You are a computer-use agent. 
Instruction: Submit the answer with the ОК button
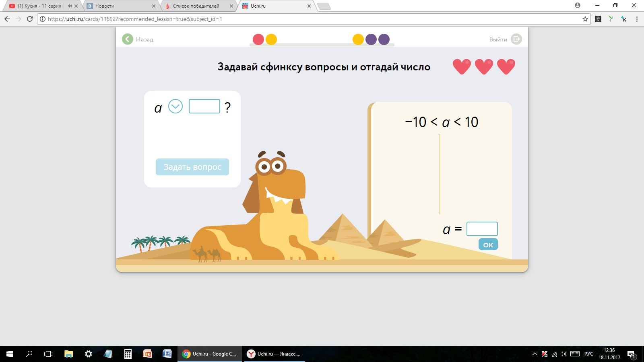(x=487, y=244)
